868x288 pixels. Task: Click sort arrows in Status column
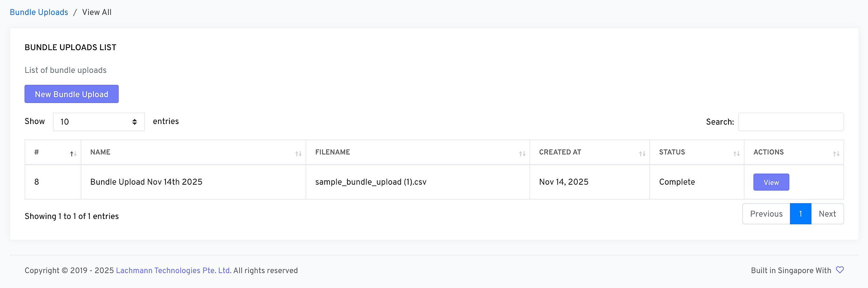[736, 154]
